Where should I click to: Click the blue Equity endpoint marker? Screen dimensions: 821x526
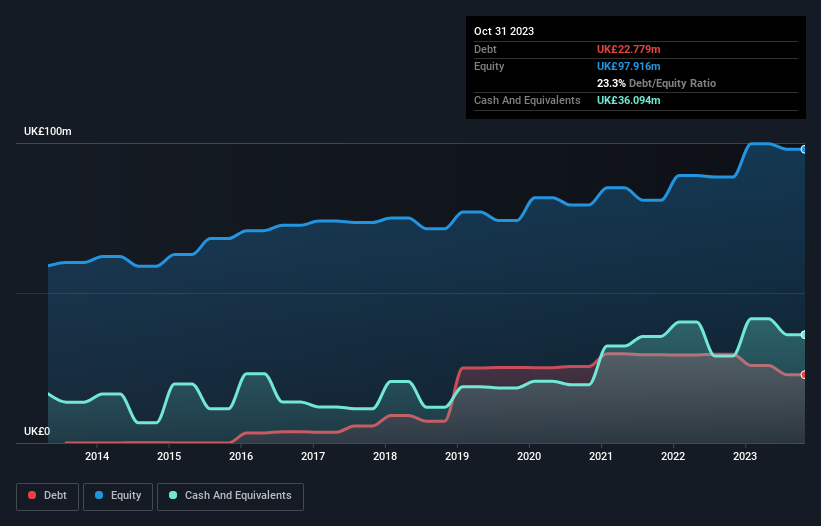click(x=804, y=150)
